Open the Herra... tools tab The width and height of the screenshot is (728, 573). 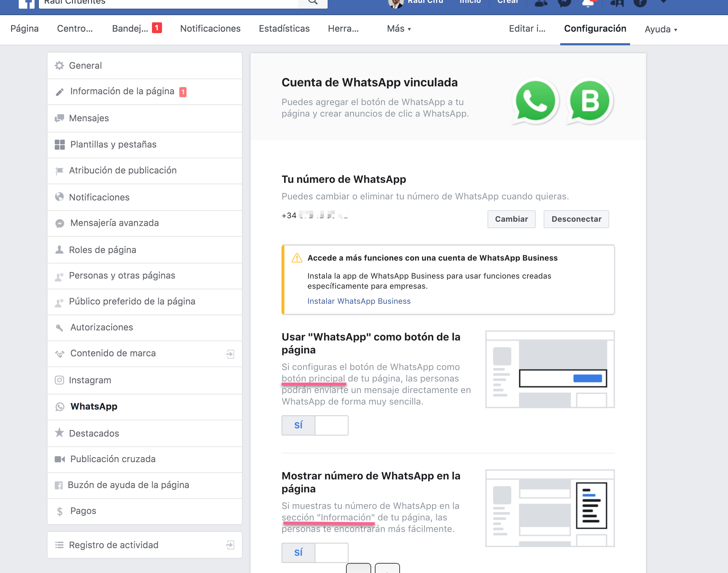pyautogui.click(x=343, y=29)
